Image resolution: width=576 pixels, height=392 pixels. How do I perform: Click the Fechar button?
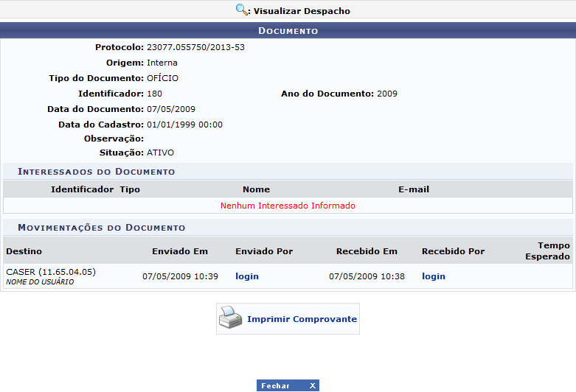[x=288, y=385]
